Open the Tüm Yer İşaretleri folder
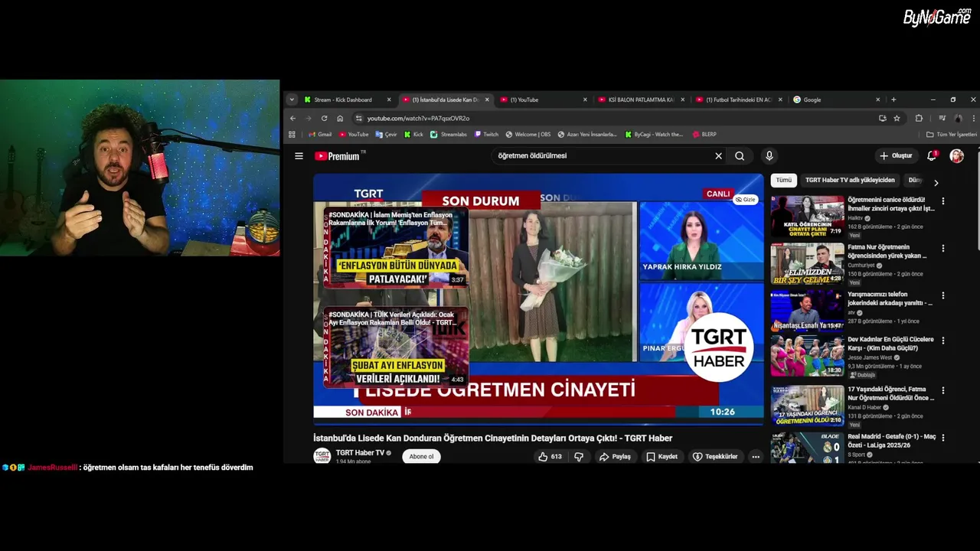This screenshot has height=551, width=980. click(952, 135)
